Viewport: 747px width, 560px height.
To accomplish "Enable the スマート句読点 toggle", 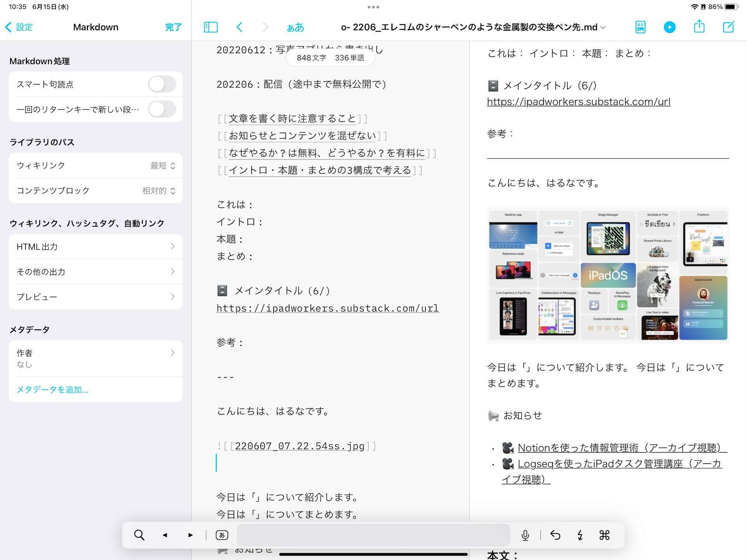I will (x=162, y=84).
